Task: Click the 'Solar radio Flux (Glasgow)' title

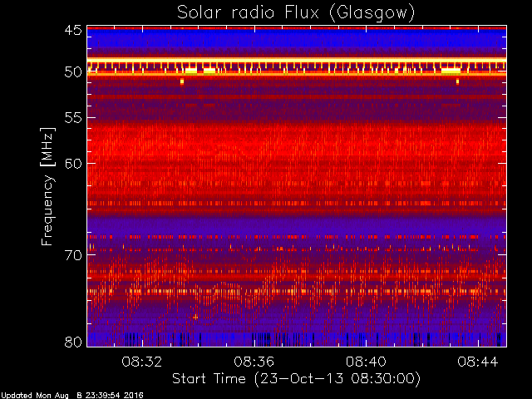Action: (x=296, y=13)
